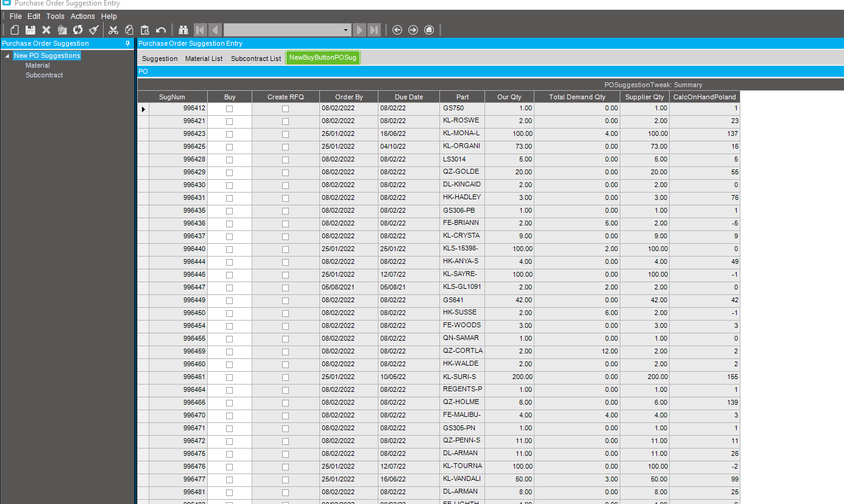
Task: Check Create RFQ for suggestion 996431
Action: tap(285, 198)
